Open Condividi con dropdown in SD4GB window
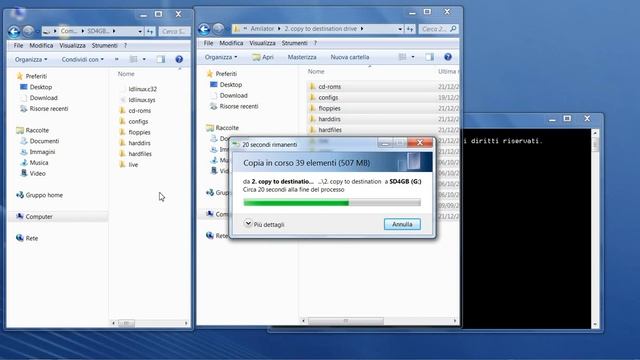640x360 pixels. [x=82, y=60]
